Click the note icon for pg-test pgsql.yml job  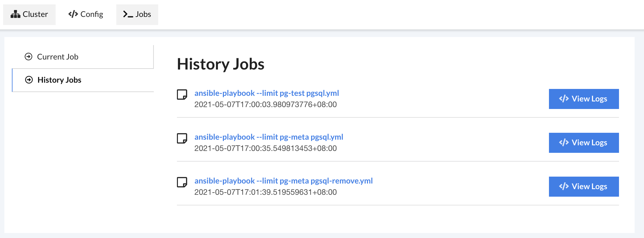point(182,95)
